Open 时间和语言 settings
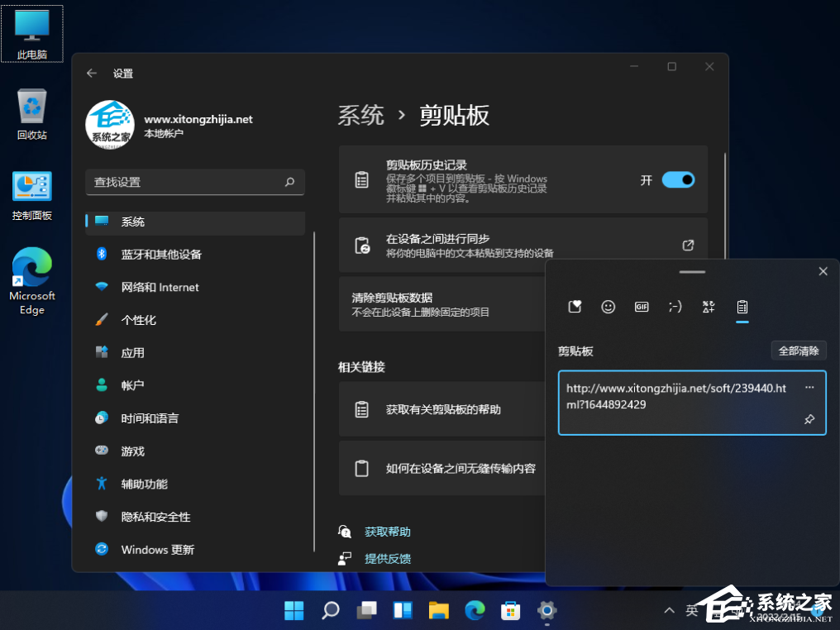 [x=195, y=418]
